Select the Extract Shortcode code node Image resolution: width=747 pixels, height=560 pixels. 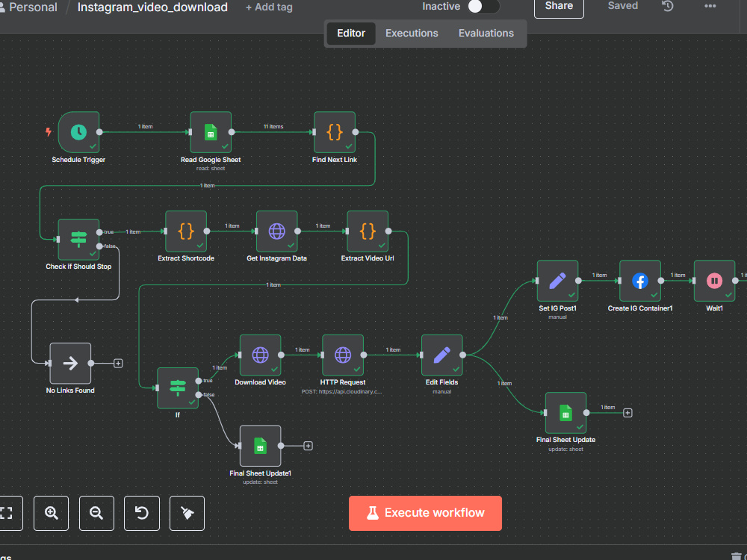click(x=186, y=231)
